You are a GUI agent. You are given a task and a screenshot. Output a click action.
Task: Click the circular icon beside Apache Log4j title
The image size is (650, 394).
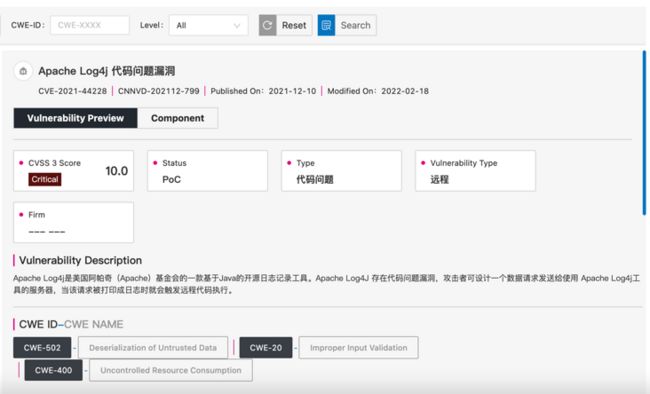point(23,71)
